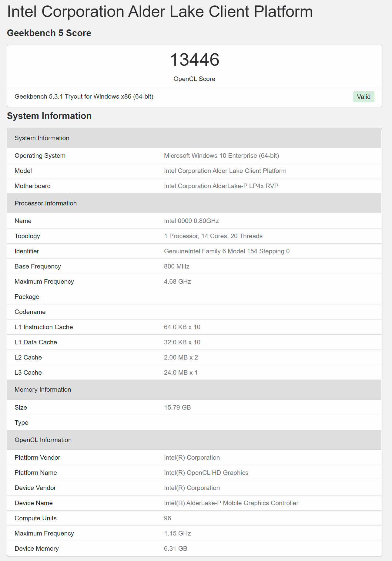
Task: Click the 'System Information' page heading
Action: (49, 116)
